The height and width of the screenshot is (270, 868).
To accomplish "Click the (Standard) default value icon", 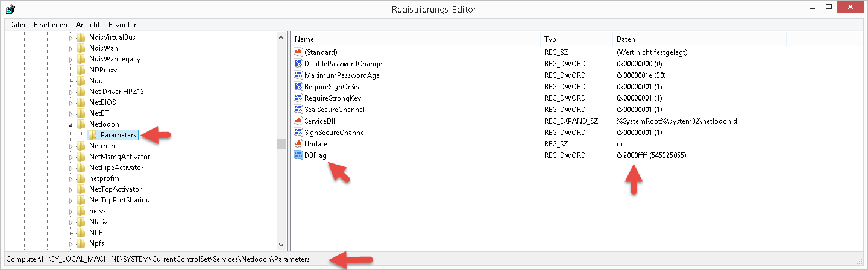I will (298, 52).
